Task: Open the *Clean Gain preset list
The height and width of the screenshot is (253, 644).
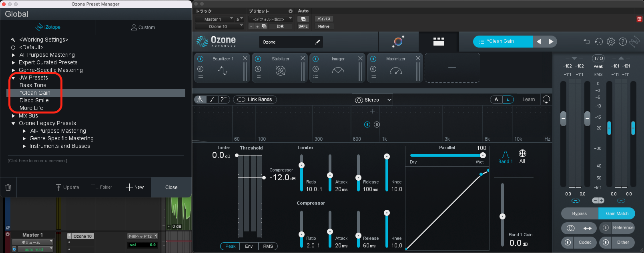Action: coord(503,42)
